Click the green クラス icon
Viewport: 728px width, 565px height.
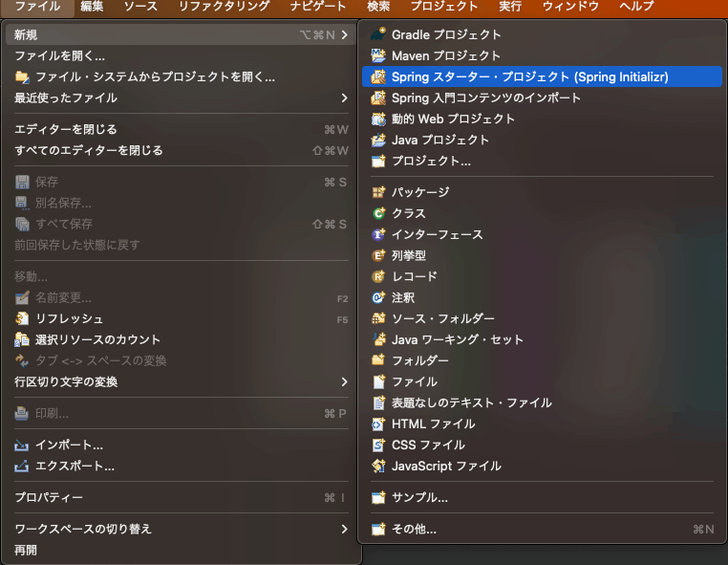pyautogui.click(x=378, y=213)
